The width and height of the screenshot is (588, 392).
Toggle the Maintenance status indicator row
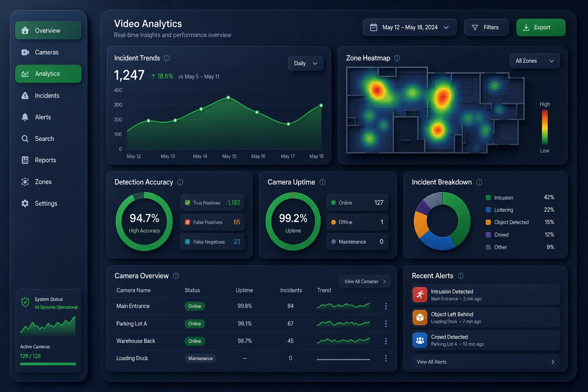pyautogui.click(x=358, y=242)
